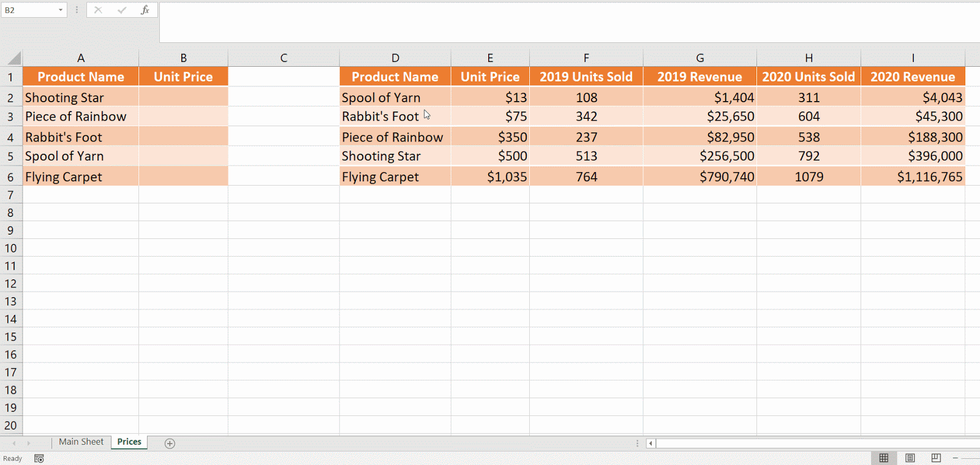980x465 pixels.
Task: Click '2020 Revenue' header cell
Action: click(913, 77)
